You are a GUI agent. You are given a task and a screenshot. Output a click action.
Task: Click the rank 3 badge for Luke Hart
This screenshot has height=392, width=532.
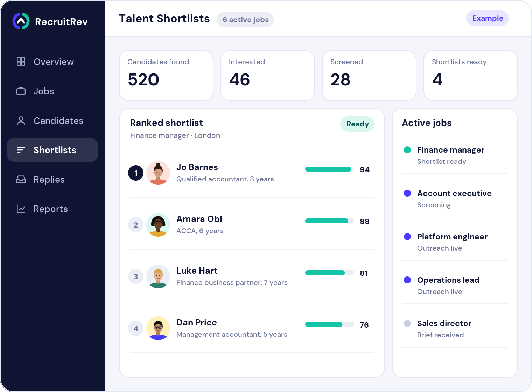136,276
